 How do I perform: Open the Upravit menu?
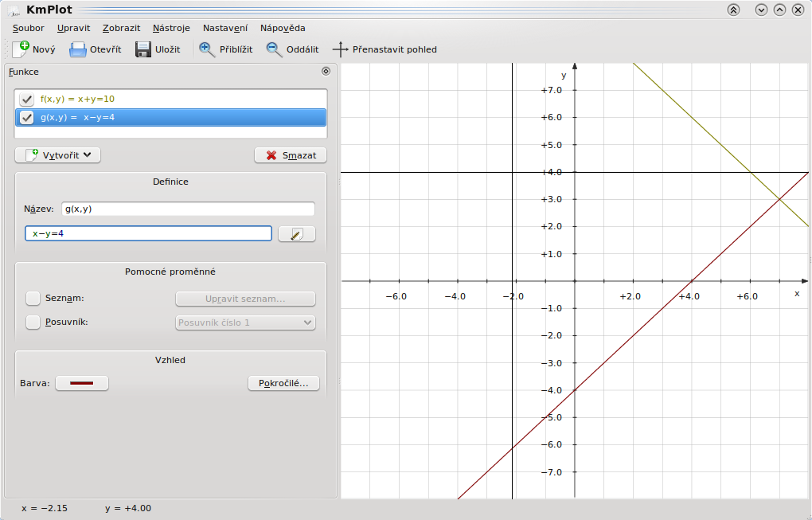(x=73, y=28)
